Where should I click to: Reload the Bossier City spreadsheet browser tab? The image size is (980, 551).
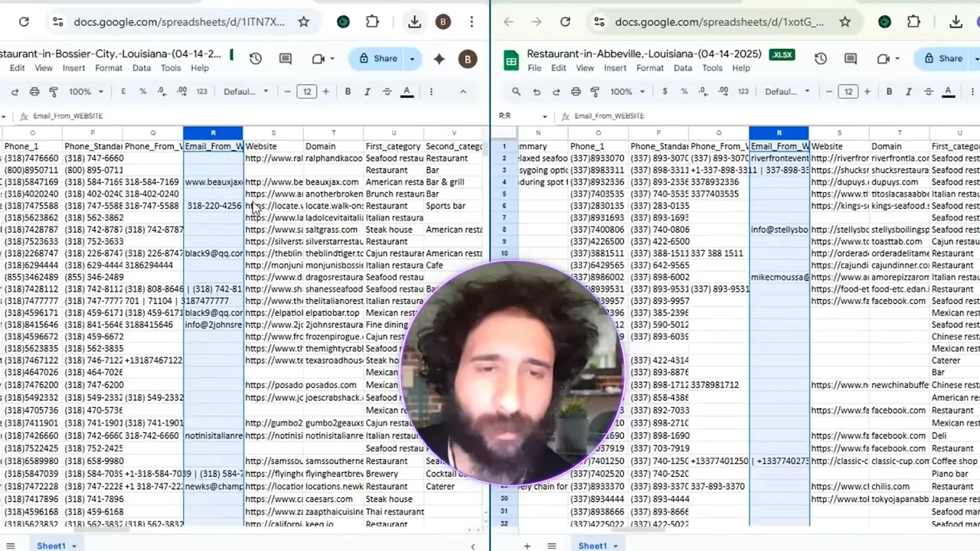(x=24, y=22)
